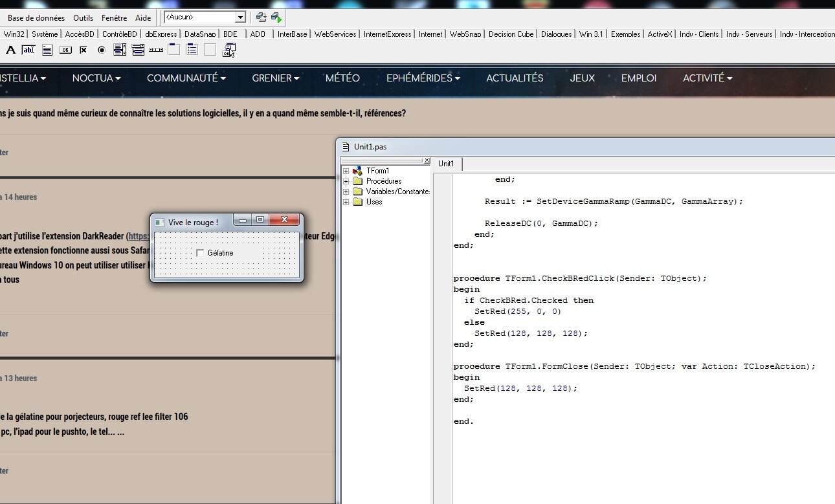The width and height of the screenshot is (835, 504).
Task: Click the Vive le rouge form icon
Action: tap(160, 222)
